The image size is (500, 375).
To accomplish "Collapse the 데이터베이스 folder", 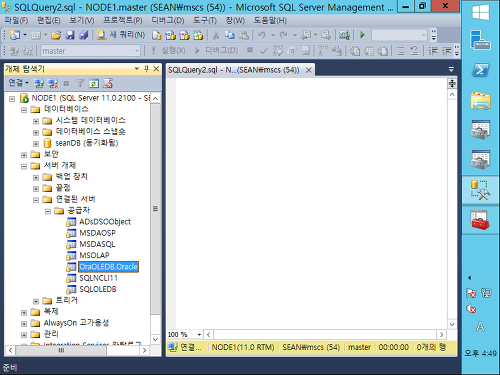I will pos(24,110).
